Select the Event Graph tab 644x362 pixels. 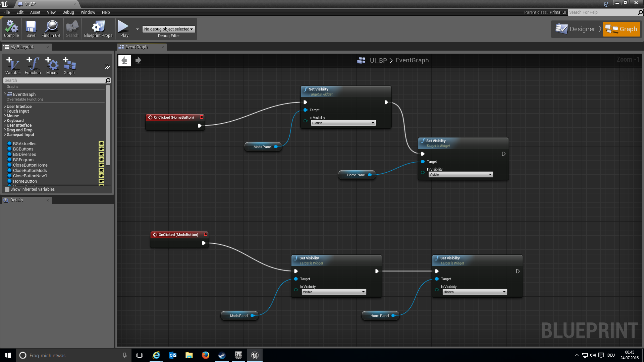[141, 47]
